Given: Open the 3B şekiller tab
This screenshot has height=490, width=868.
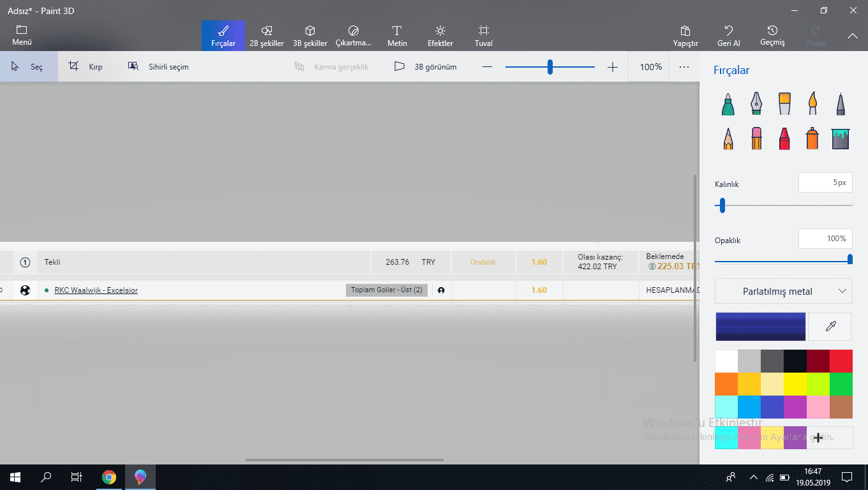Looking at the screenshot, I should 310,36.
